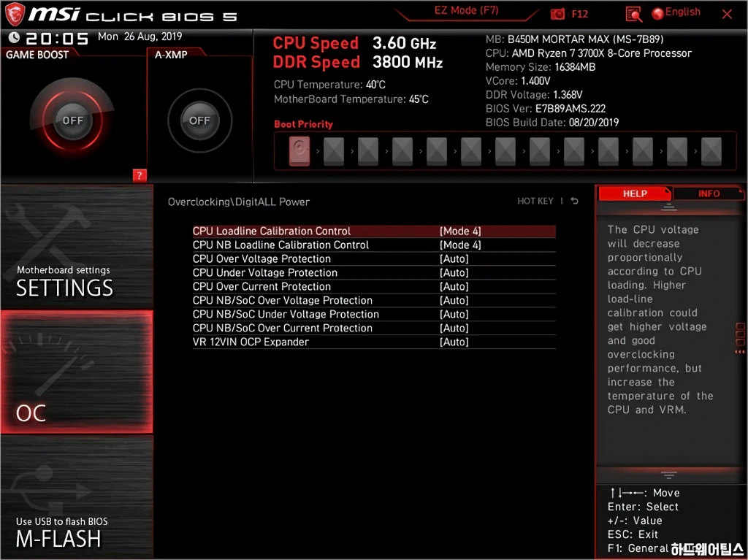Screen dimensions: 748x560
Task: Open the HOT KEY list
Action: point(535,201)
